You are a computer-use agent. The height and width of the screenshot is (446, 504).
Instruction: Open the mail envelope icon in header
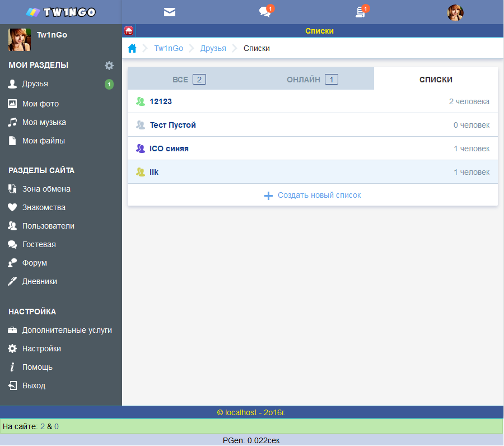[x=169, y=12]
